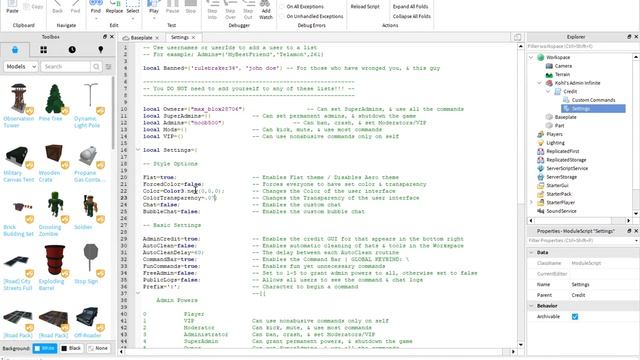Collapse the Kohl's Admin Infinite node
The image size is (640, 360).
(539, 83)
